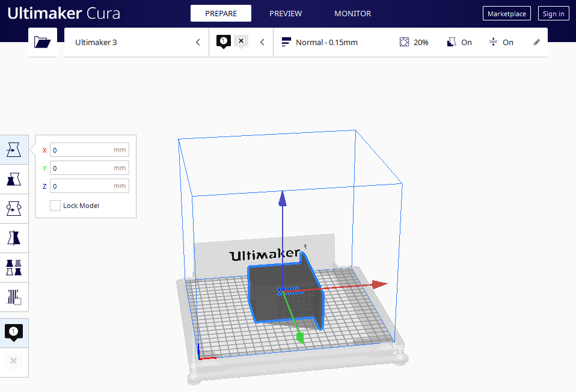
Task: Select the Mirror tool
Action: (14, 238)
